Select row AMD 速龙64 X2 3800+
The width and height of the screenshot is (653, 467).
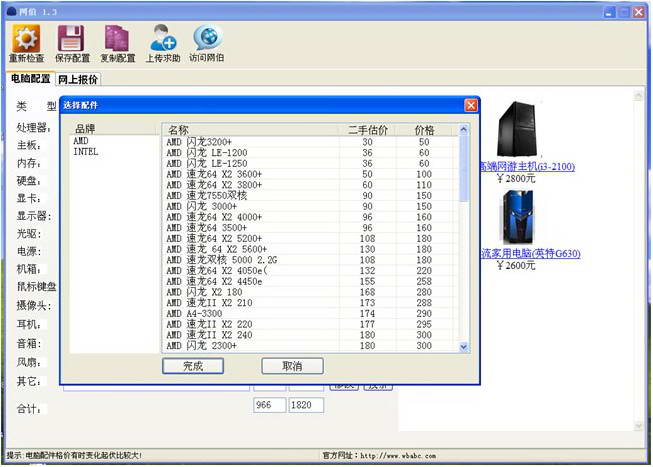[x=309, y=185]
